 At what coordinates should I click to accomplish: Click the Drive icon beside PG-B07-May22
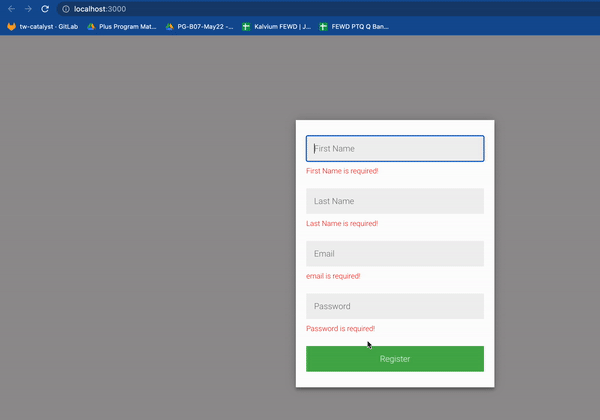tap(170, 27)
